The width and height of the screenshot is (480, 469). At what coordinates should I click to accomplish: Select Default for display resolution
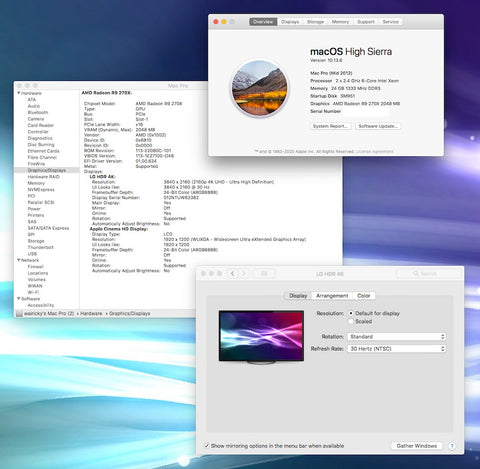[351, 313]
